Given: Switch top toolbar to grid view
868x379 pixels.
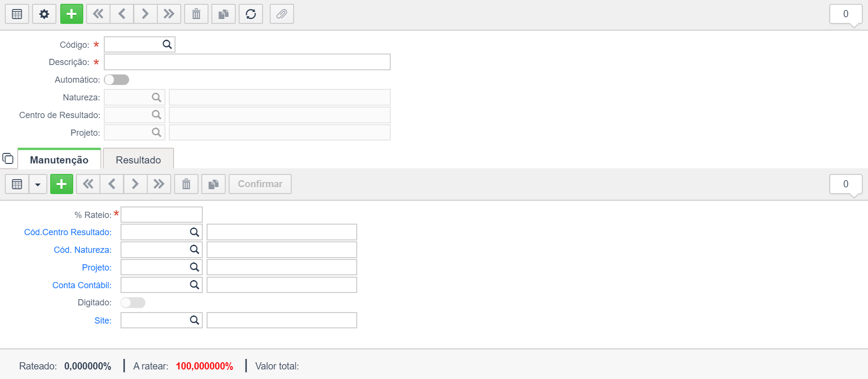Looking at the screenshot, I should coord(17,14).
